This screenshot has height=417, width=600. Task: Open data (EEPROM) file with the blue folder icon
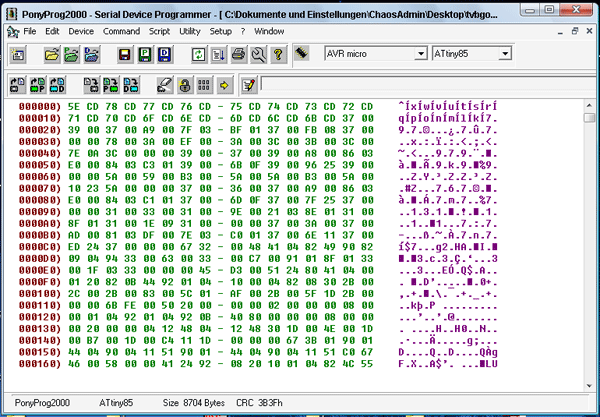pos(92,55)
